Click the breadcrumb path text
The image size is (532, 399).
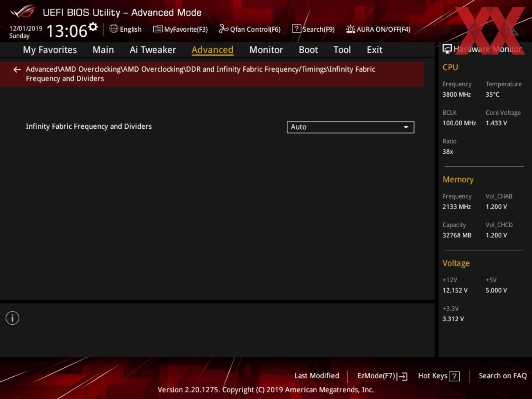(201, 74)
